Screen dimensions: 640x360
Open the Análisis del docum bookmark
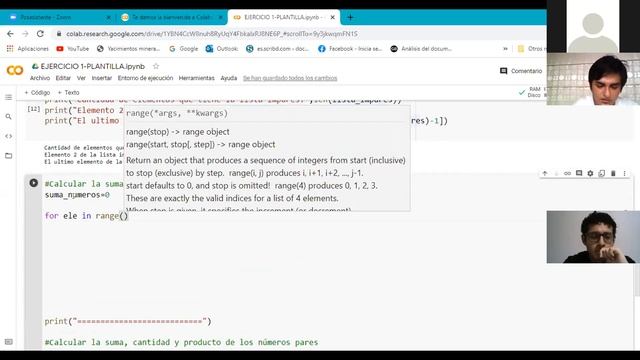pos(421,49)
